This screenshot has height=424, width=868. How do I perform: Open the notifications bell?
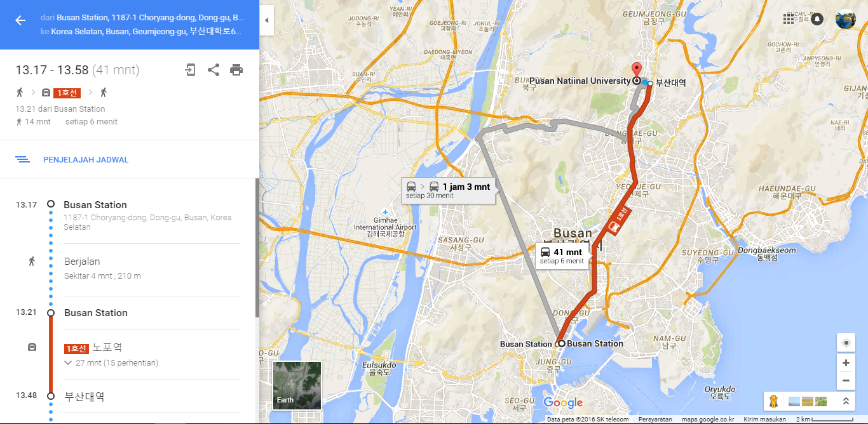coord(817,19)
